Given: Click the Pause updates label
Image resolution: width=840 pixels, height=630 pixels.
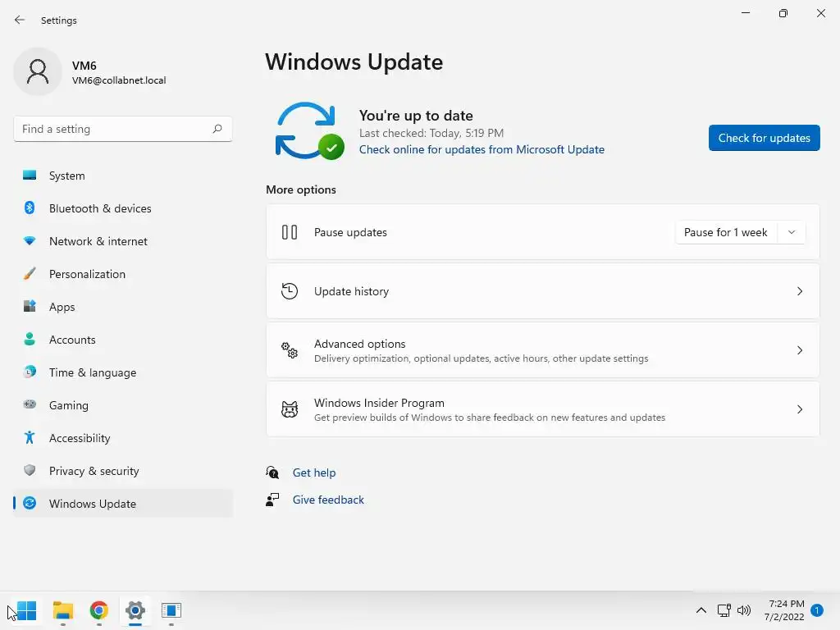Looking at the screenshot, I should click(x=350, y=232).
